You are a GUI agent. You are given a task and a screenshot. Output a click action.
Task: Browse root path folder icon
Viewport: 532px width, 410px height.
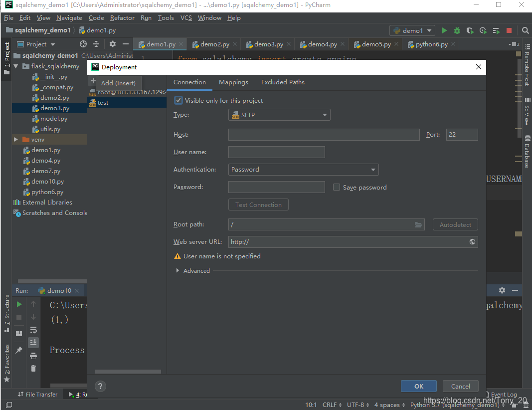point(418,224)
